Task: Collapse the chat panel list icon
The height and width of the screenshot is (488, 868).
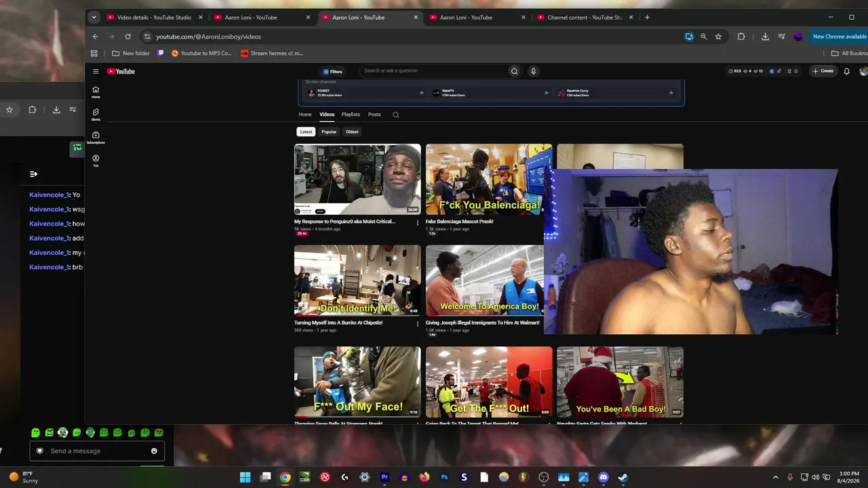Action: 33,174
